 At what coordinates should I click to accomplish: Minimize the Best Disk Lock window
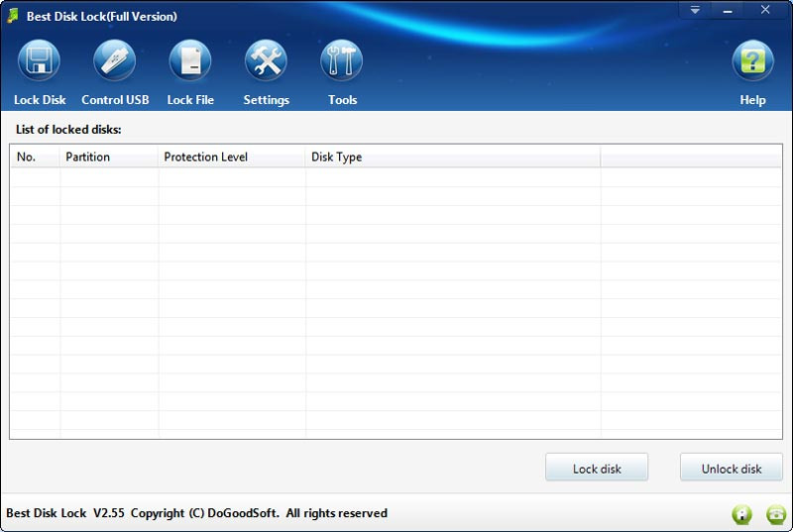click(x=728, y=10)
